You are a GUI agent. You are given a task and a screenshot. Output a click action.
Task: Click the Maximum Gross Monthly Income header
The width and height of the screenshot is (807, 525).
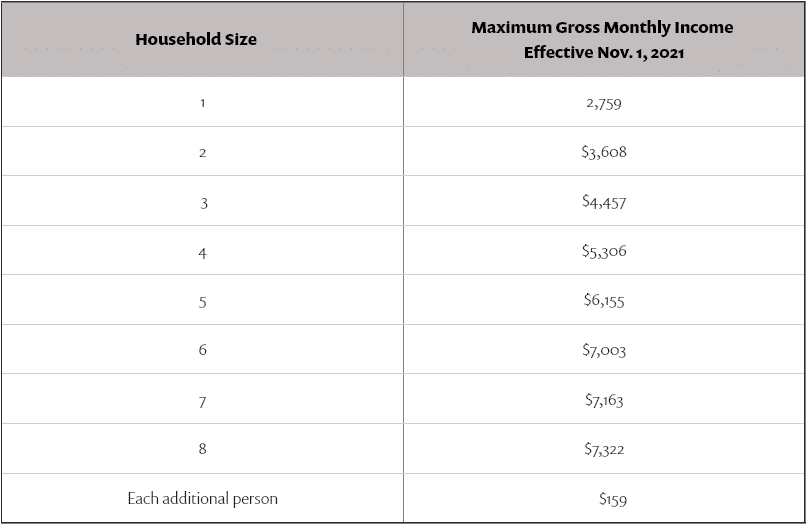pos(602,39)
